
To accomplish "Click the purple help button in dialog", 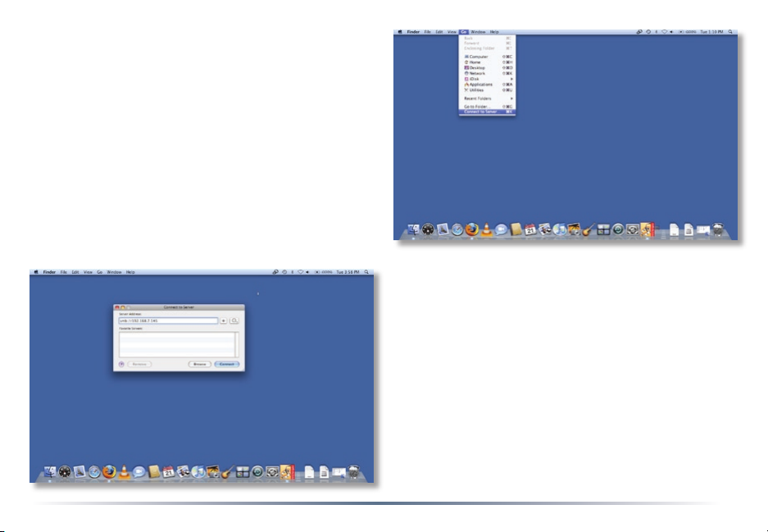I will (121, 363).
